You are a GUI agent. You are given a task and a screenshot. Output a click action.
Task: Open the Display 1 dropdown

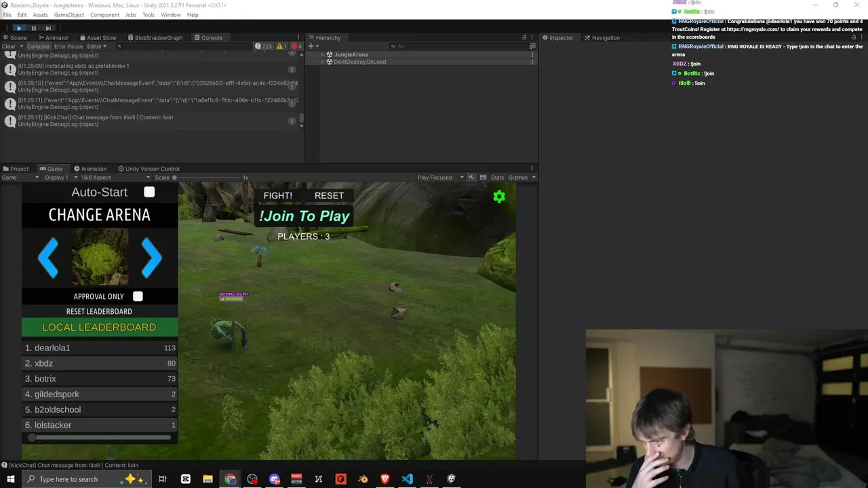pos(60,178)
